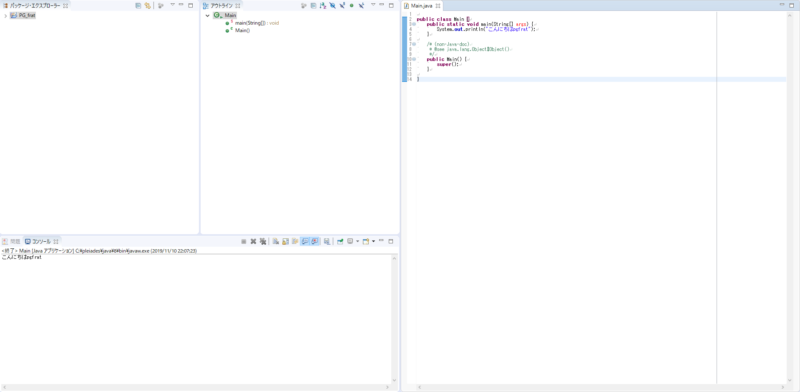Open Package Explorer view menu triangle
Image resolution: width=800 pixels, height=392 pixels.
point(172,5)
